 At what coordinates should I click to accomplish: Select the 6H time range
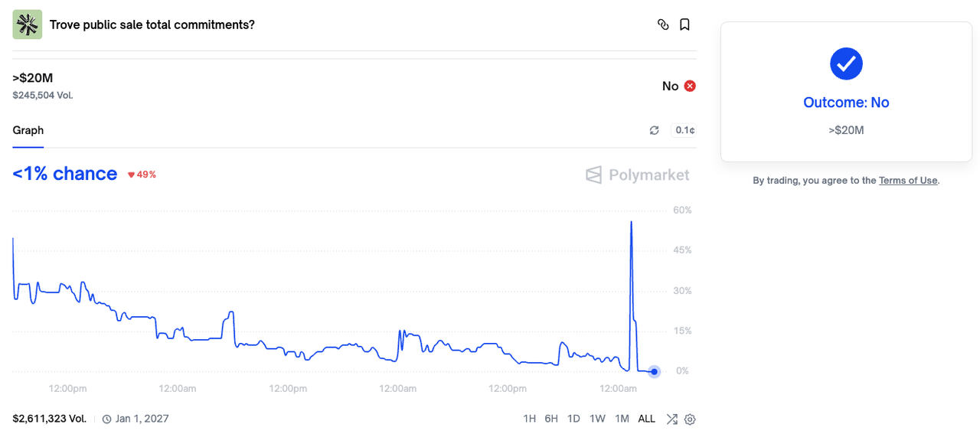click(551, 419)
